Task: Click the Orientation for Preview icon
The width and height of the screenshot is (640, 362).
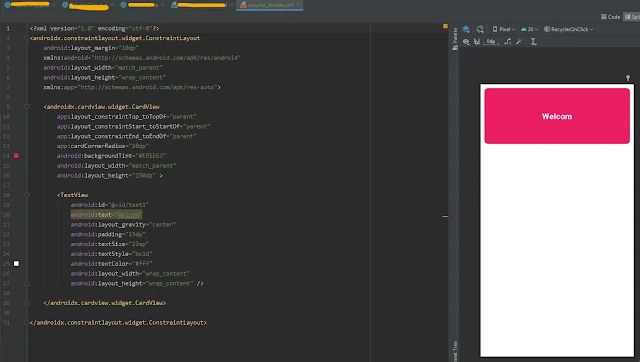Action: pyautogui.click(x=480, y=29)
